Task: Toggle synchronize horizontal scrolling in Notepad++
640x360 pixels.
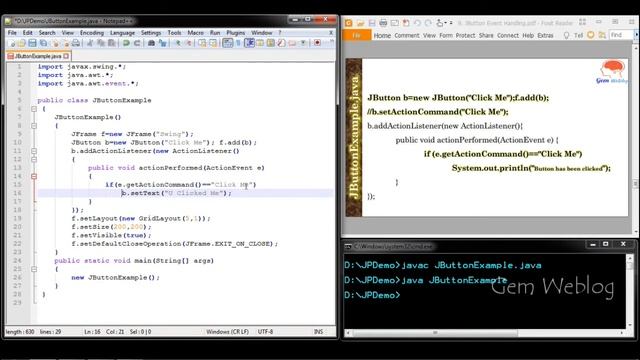Action: pyautogui.click(x=213, y=43)
